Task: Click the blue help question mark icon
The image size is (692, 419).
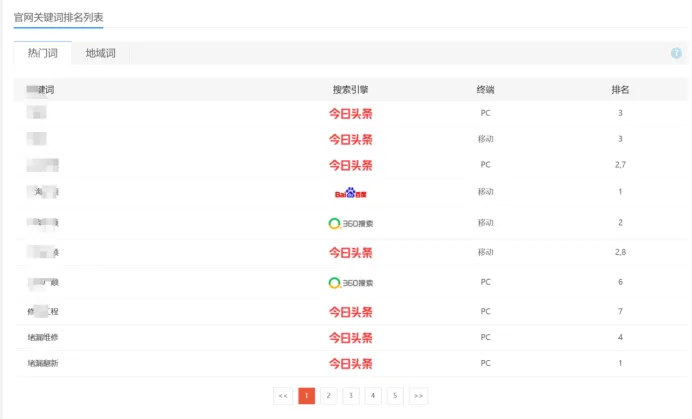Action: [x=676, y=53]
